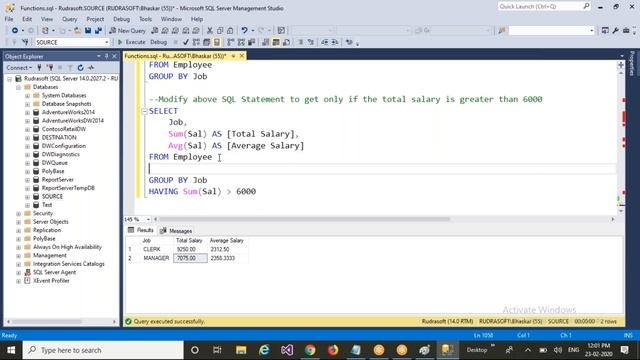This screenshot has width=640, height=360.
Task: Start the Debug command in toolbar
Action: [x=158, y=42]
